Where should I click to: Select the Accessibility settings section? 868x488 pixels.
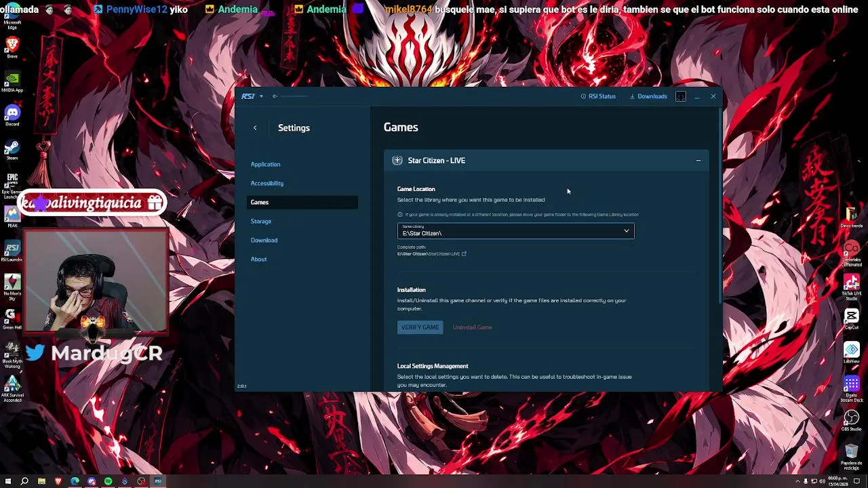[x=267, y=183]
